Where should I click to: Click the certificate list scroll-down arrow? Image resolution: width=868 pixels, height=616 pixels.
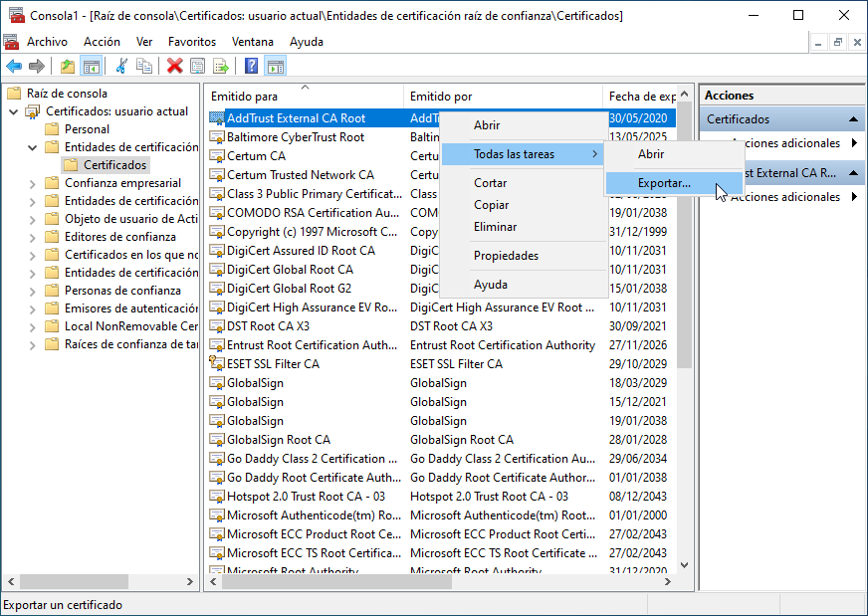(684, 565)
